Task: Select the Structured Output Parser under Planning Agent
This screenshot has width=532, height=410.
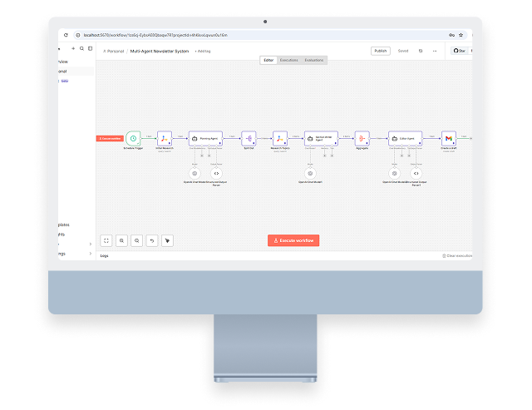Action: click(x=216, y=173)
